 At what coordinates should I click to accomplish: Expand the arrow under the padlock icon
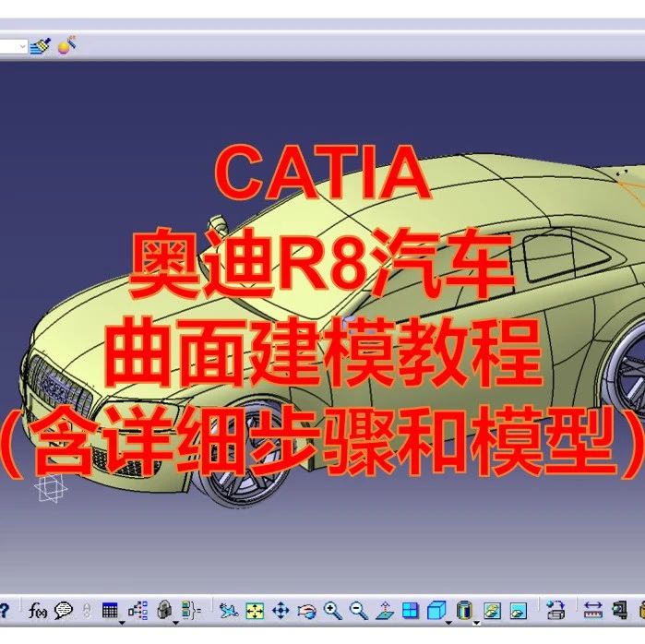[x=175, y=623]
